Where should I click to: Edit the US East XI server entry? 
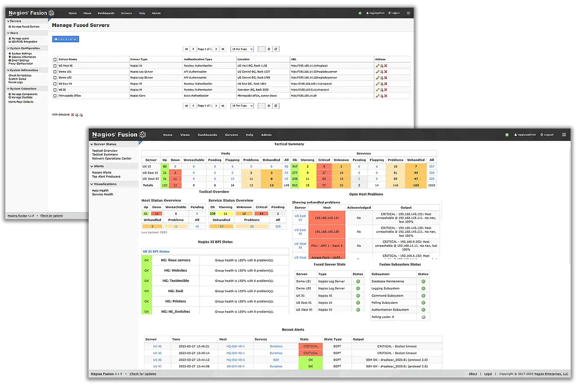tap(378, 84)
